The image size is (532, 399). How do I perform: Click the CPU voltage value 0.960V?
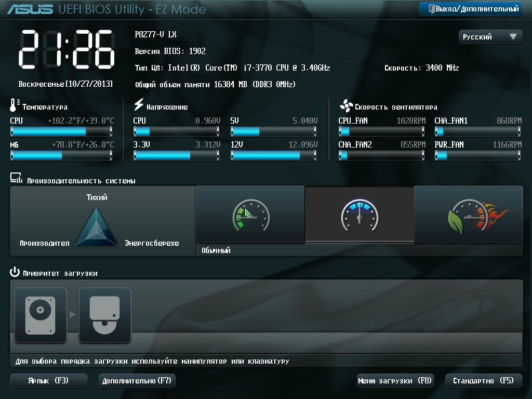tap(208, 121)
